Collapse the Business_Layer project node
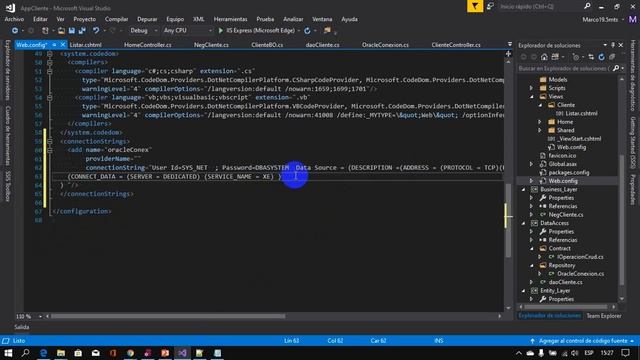The width and height of the screenshot is (640, 360). coord(523,189)
